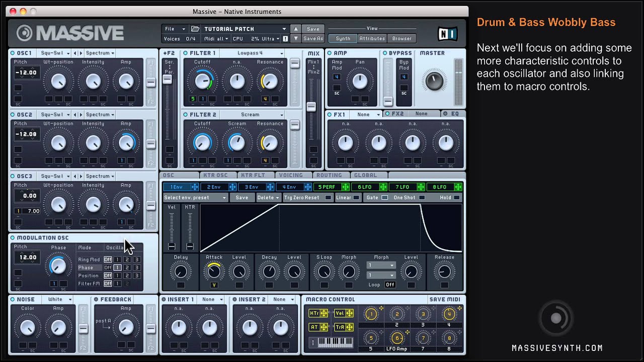The width and height of the screenshot is (644, 362).
Task: Open the Filter 1 Lowpass 4 type dropdown
Action: coord(253,53)
